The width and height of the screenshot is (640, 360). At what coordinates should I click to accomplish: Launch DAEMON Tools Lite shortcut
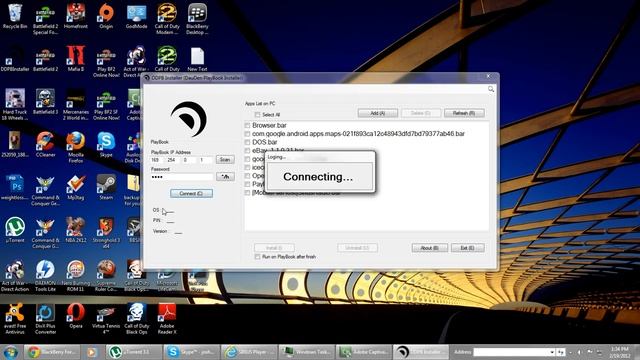[x=45, y=276]
